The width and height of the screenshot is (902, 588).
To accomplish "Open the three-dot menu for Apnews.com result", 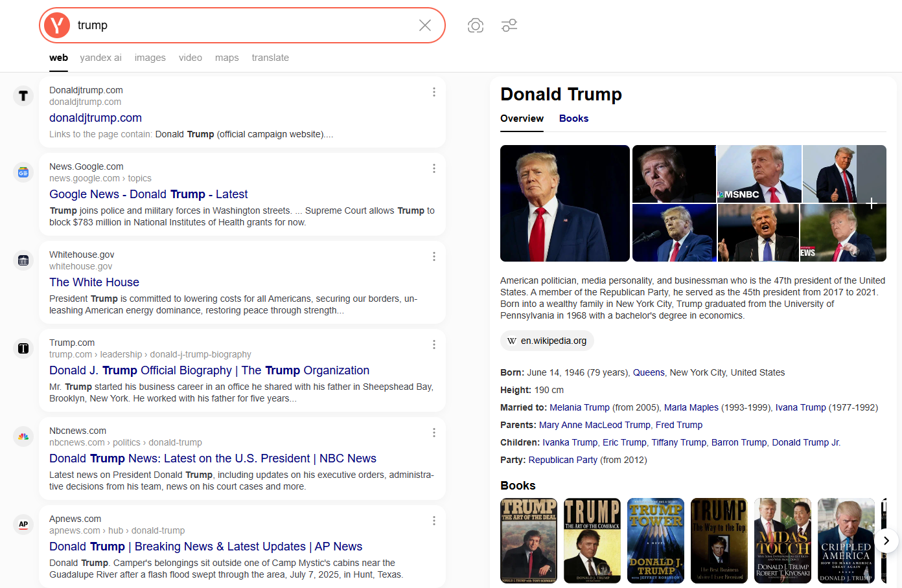I will [434, 521].
